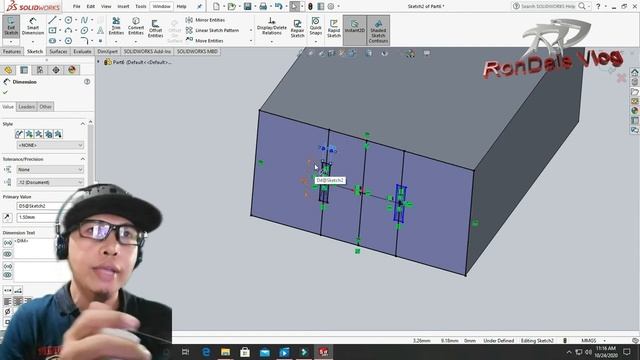
Task: Open the Leaders tab in Dimension panel
Action: [27, 107]
